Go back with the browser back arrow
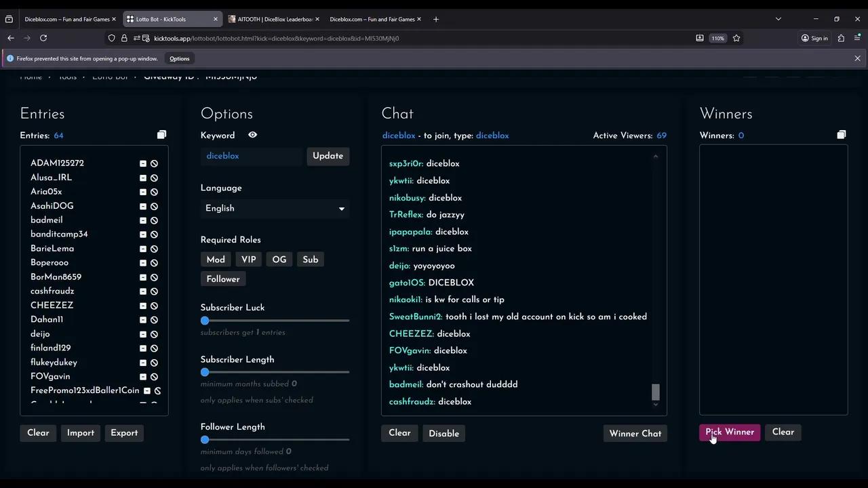The image size is (868, 488). (x=11, y=38)
